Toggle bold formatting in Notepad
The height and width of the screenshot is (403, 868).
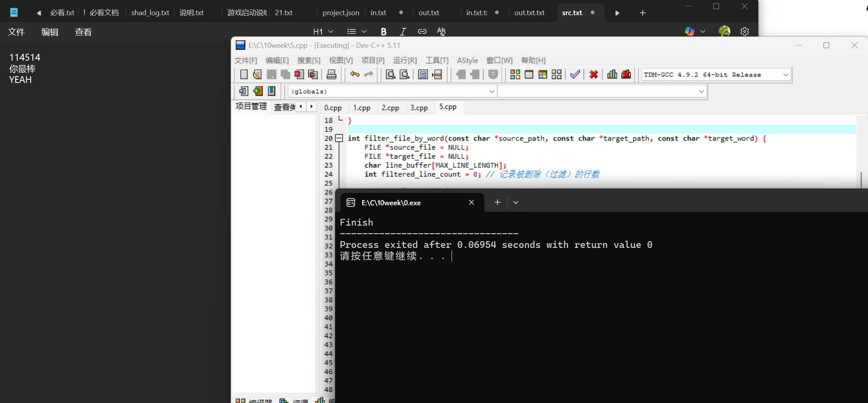click(383, 31)
